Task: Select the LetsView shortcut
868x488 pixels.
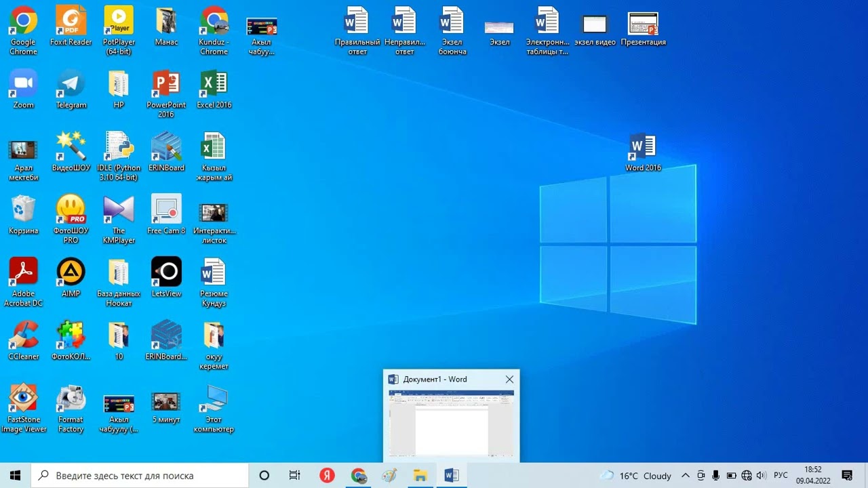Action: (x=166, y=278)
